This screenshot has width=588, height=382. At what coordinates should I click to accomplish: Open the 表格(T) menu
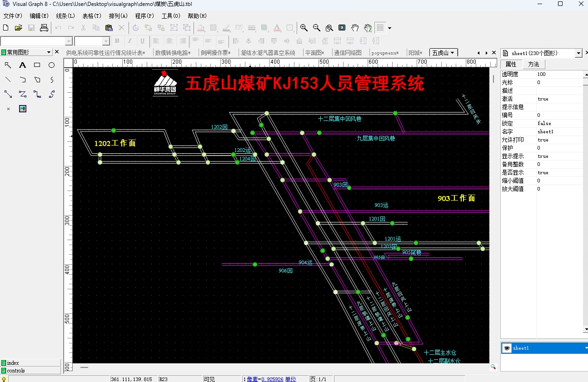92,16
